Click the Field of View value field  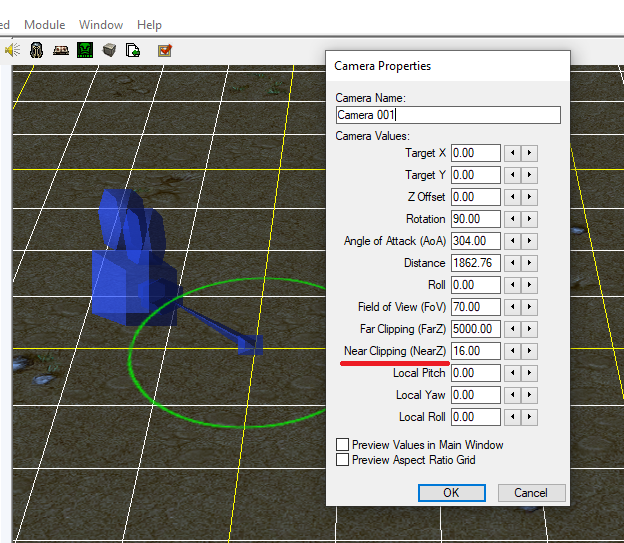[476, 307]
